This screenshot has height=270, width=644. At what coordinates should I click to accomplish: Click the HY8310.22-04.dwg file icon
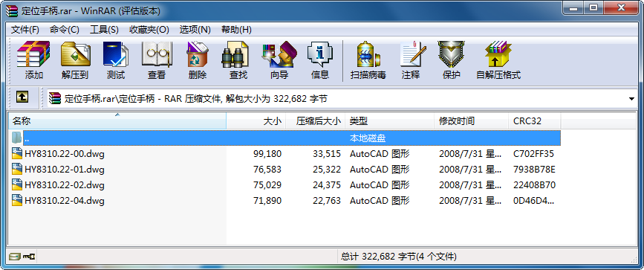pyautogui.click(x=17, y=200)
